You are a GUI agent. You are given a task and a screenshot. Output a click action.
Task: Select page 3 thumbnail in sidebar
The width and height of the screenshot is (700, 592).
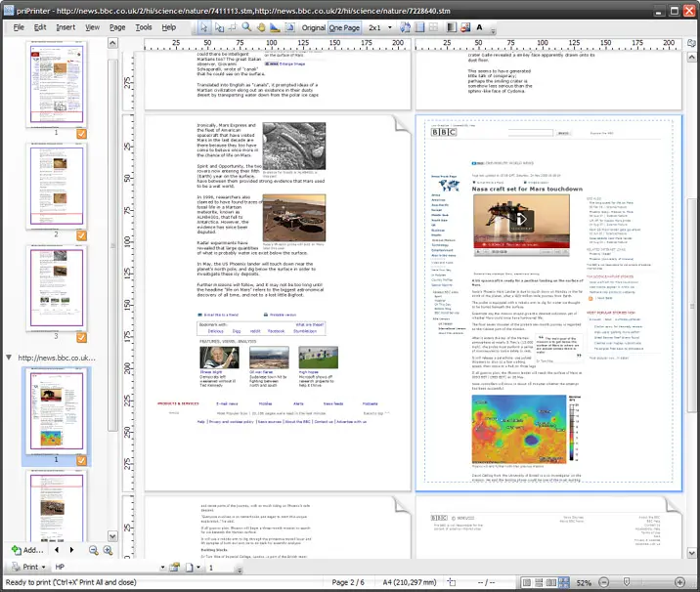pyautogui.click(x=56, y=285)
